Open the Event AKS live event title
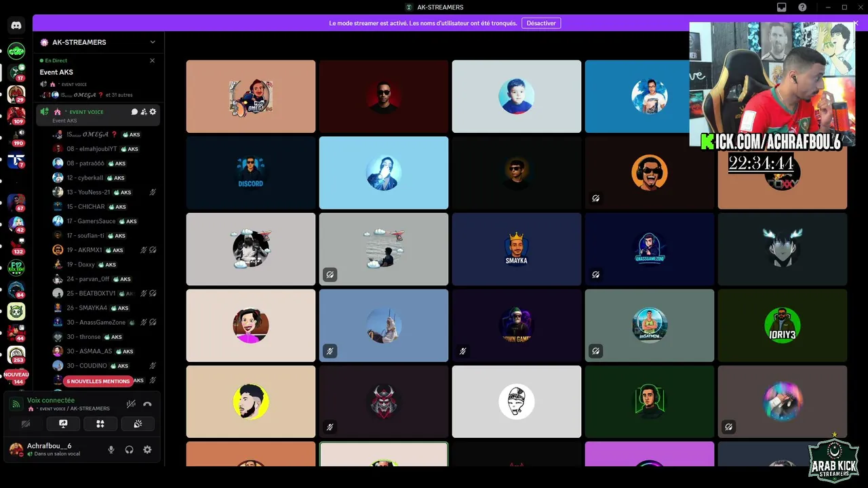The width and height of the screenshot is (868, 488). click(56, 72)
